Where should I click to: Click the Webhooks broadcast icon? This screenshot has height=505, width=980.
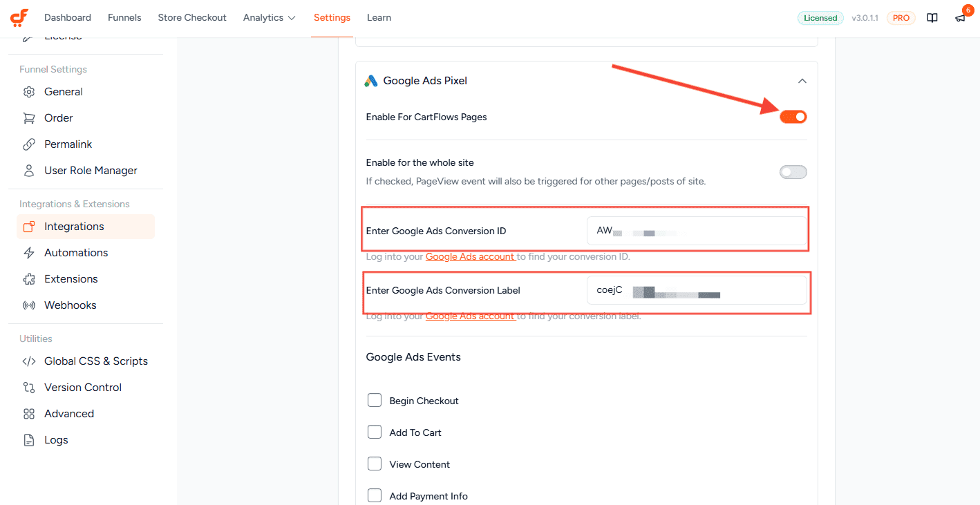point(29,305)
